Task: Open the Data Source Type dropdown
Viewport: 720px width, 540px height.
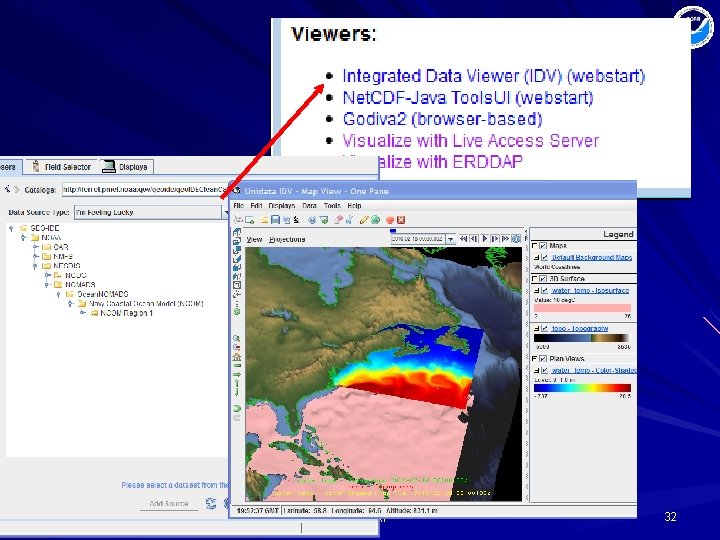Action: point(225,213)
